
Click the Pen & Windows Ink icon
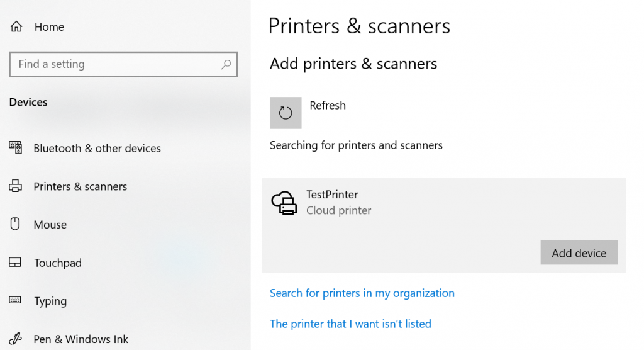click(x=15, y=339)
